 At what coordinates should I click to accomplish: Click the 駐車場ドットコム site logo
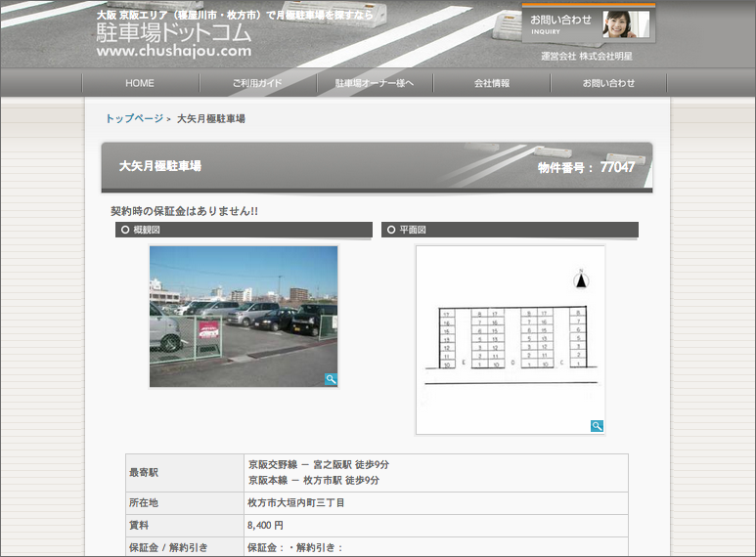tap(174, 33)
